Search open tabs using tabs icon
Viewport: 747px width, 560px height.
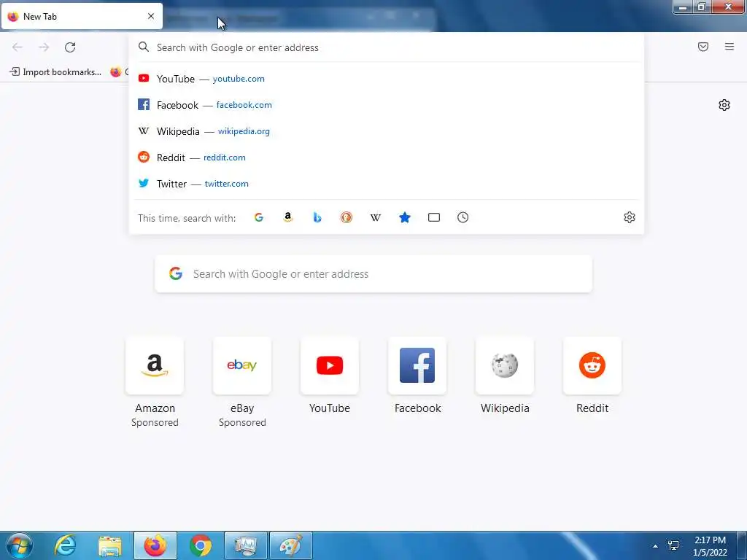tap(434, 217)
